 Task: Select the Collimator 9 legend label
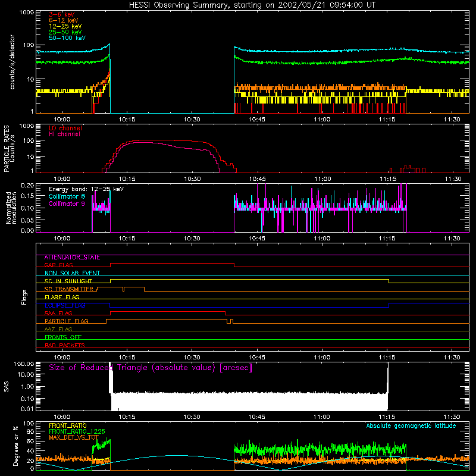(x=67, y=203)
